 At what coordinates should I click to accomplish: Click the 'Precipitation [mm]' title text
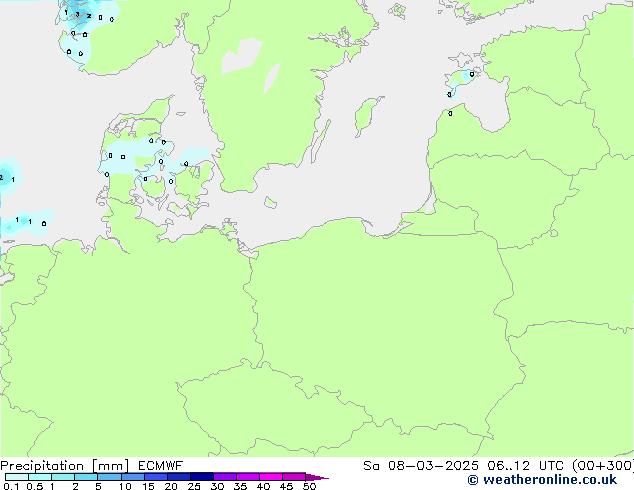pyautogui.click(x=64, y=466)
